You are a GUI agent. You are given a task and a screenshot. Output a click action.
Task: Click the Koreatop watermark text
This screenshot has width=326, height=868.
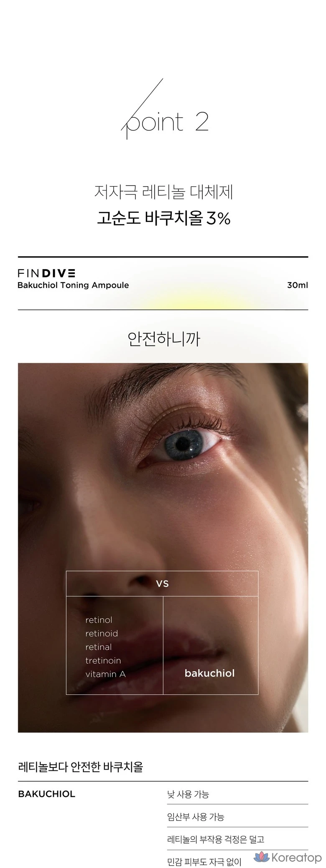(x=296, y=858)
